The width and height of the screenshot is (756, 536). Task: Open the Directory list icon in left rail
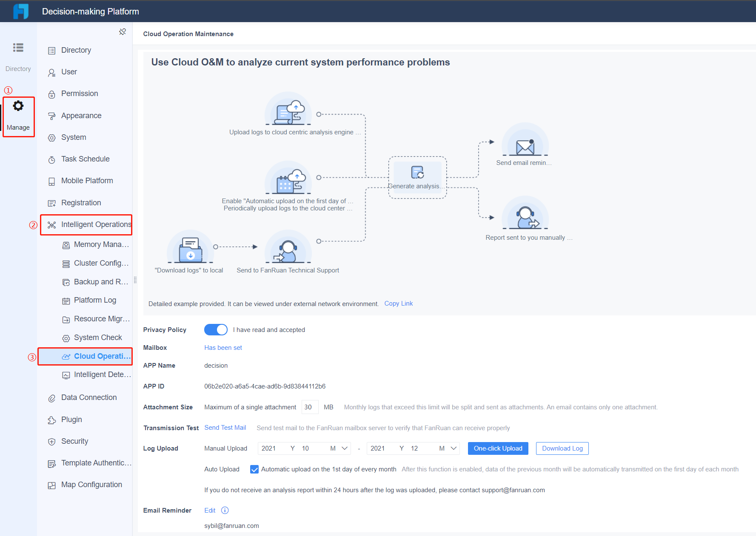pos(18,48)
